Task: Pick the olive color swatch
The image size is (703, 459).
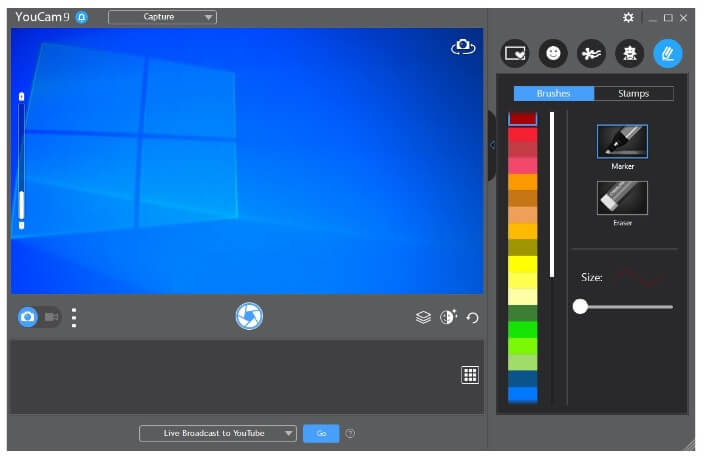Action: coord(522,247)
